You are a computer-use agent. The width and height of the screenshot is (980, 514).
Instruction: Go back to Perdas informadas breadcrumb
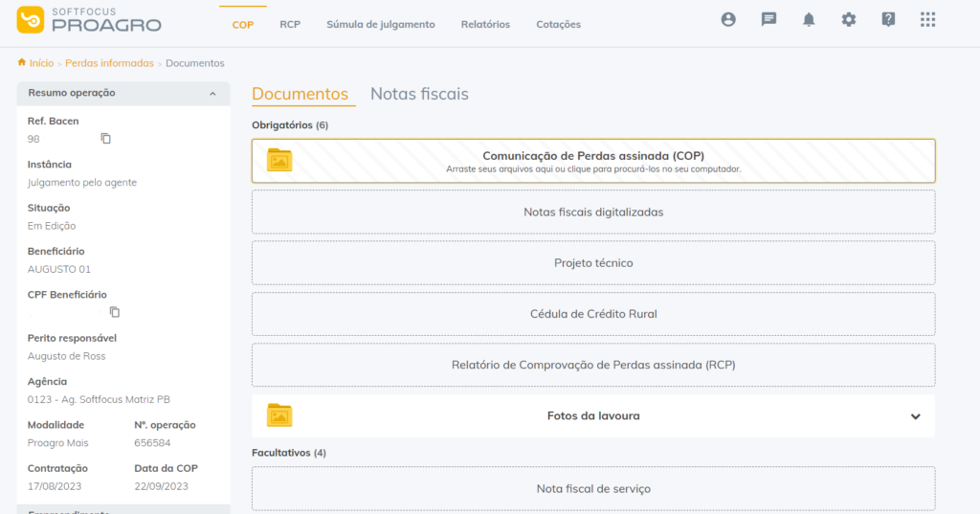(109, 63)
